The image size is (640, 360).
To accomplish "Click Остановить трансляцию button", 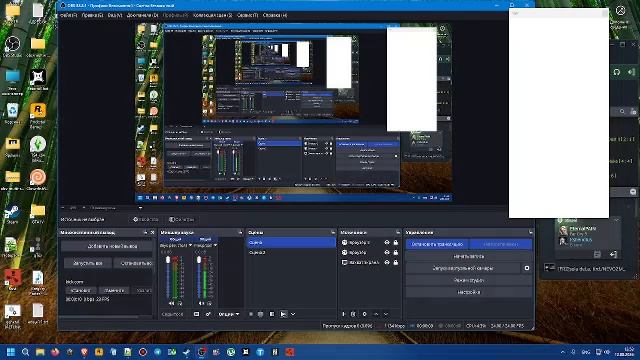I will pyautogui.click(x=437, y=244).
